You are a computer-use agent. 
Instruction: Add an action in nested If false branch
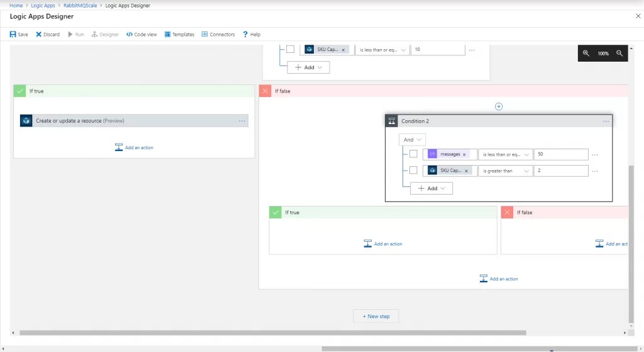(x=611, y=244)
